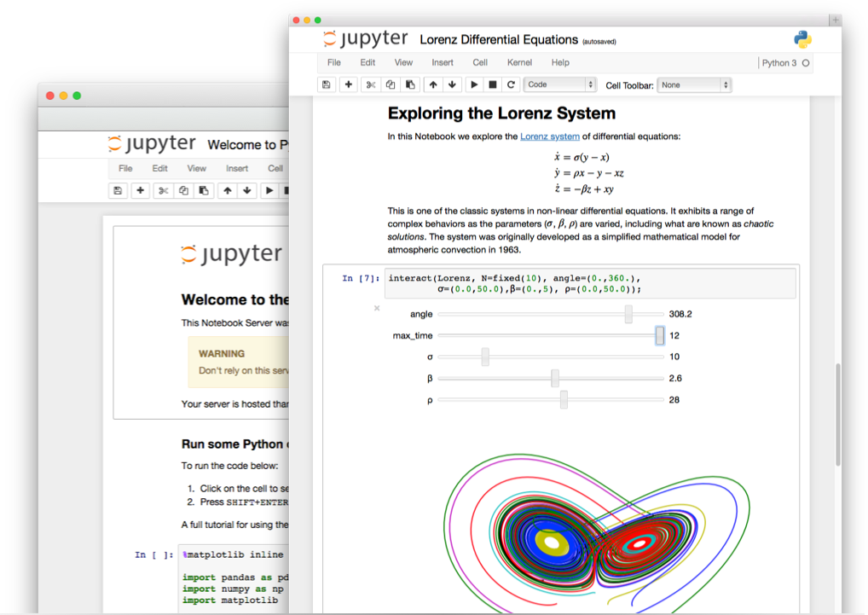Screen dimensions: 868x615
Task: Open the Kernel menu
Action: click(x=518, y=62)
